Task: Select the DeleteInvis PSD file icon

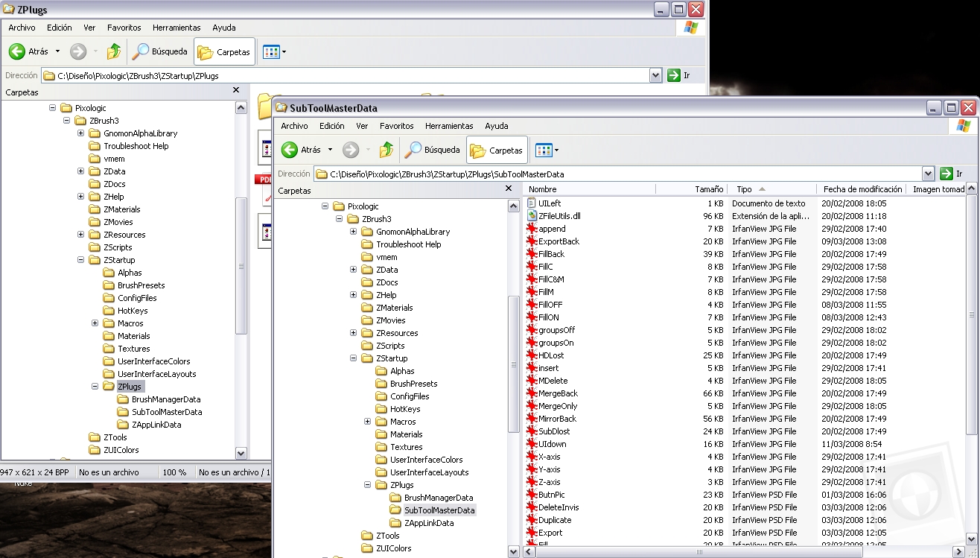Action: click(x=532, y=507)
